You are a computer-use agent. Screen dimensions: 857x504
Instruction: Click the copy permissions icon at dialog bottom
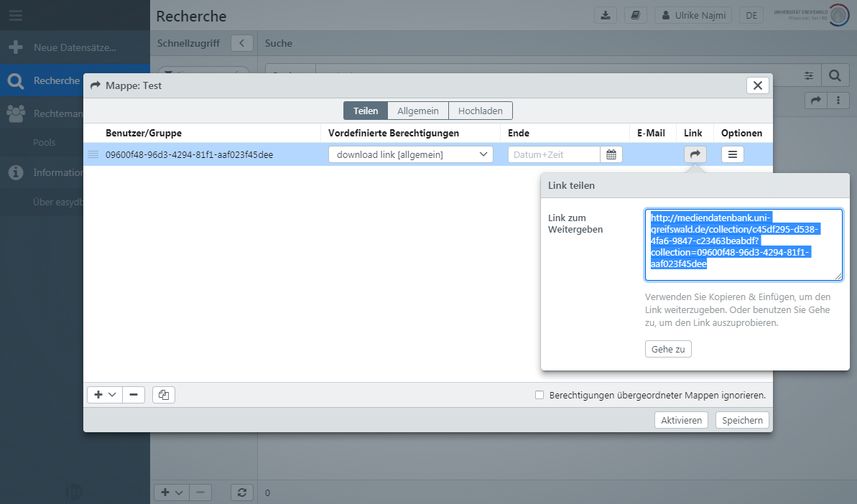[164, 395]
